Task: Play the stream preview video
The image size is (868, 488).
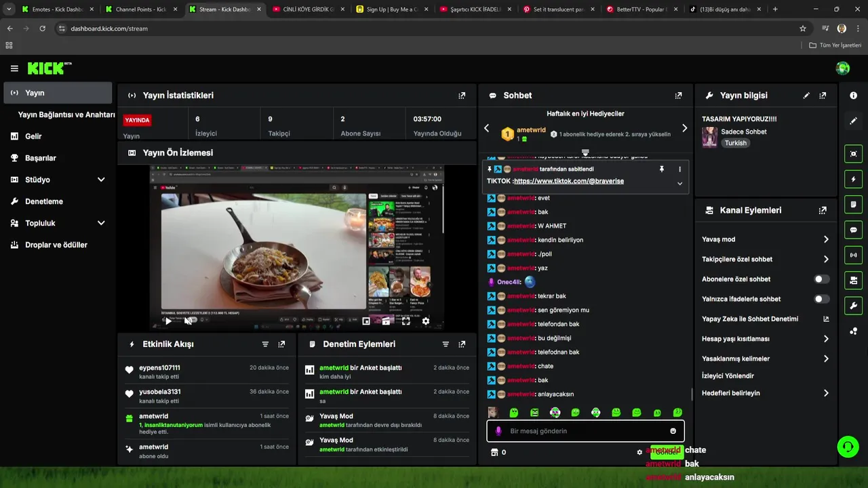Action: pyautogui.click(x=168, y=321)
